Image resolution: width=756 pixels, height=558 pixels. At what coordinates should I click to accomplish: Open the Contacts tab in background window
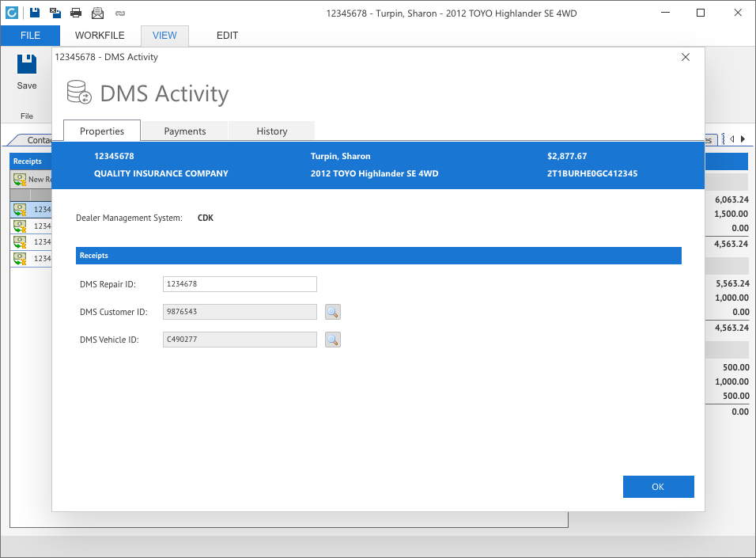coord(34,140)
